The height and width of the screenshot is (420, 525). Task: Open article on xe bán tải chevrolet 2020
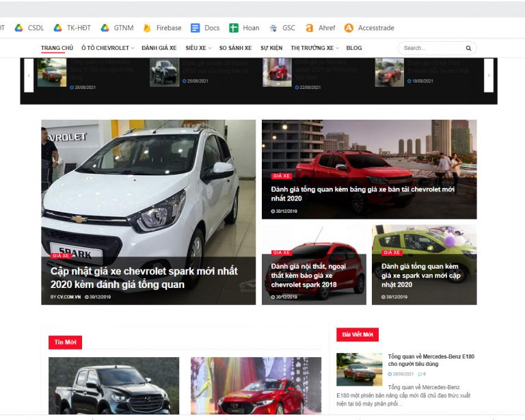click(362, 194)
